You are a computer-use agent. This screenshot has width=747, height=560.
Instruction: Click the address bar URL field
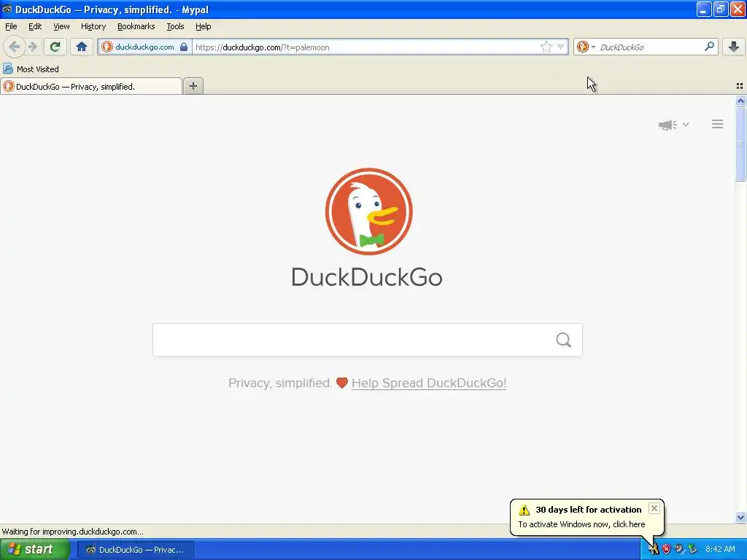tap(365, 47)
